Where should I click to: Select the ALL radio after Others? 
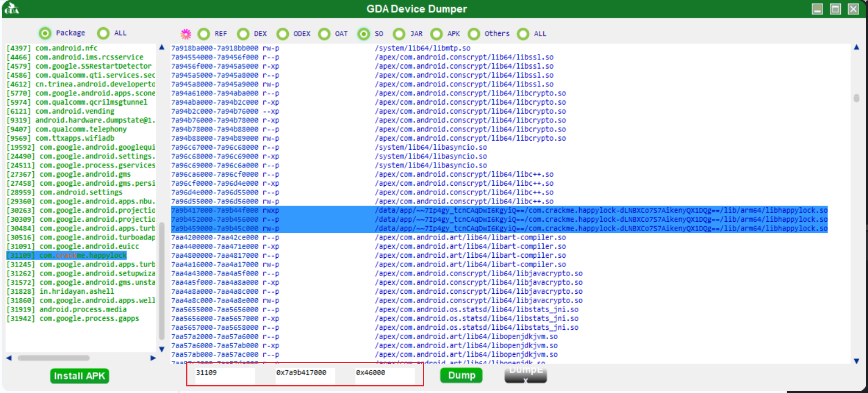(523, 34)
